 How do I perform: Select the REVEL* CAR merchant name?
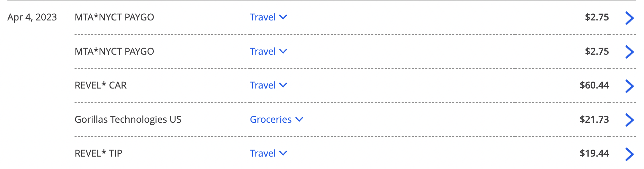[x=100, y=85]
